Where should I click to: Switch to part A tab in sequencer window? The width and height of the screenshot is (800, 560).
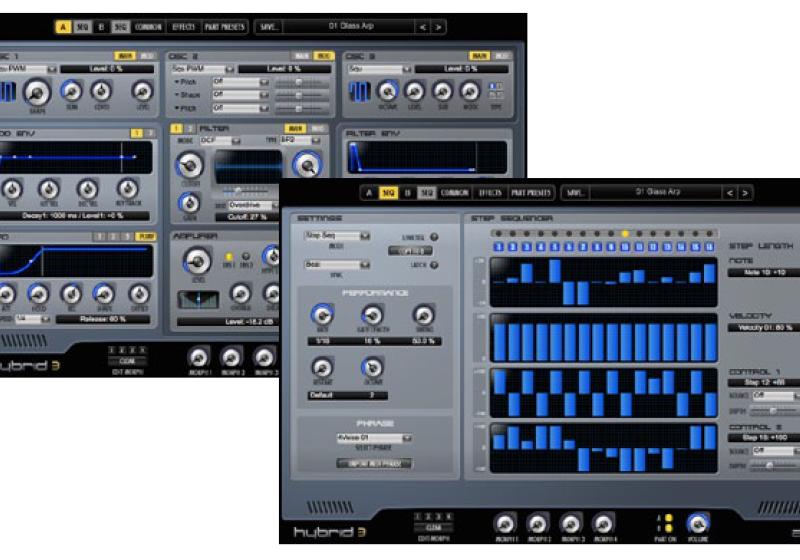(369, 193)
